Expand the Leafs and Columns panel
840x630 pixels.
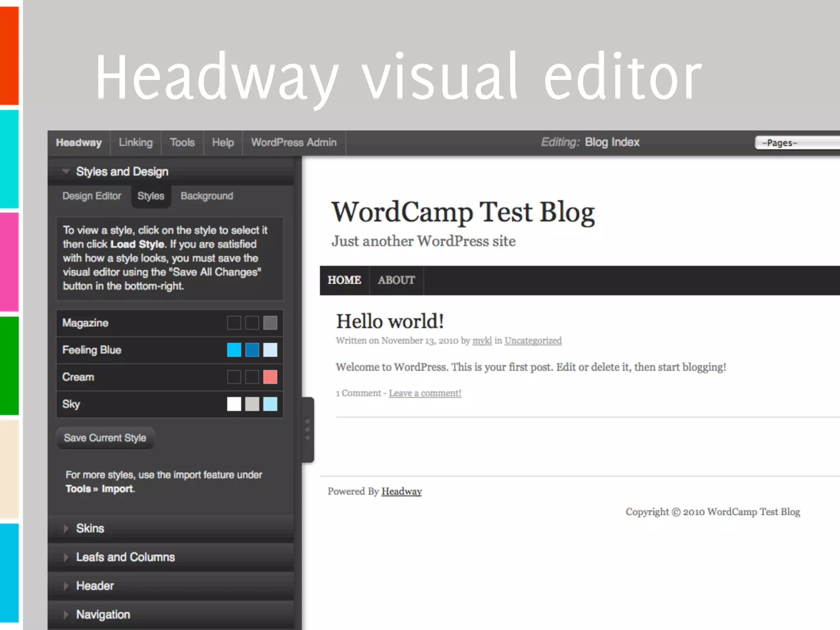pyautogui.click(x=171, y=557)
